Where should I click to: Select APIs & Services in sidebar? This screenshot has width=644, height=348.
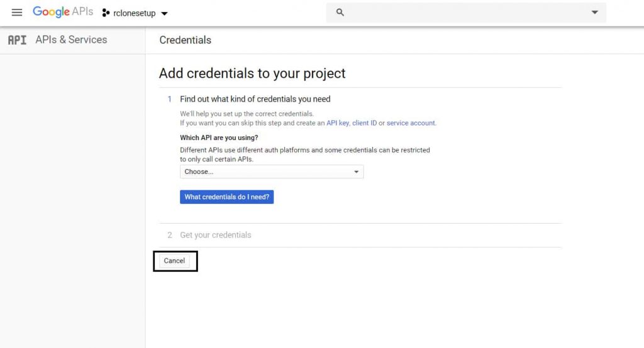(71, 40)
